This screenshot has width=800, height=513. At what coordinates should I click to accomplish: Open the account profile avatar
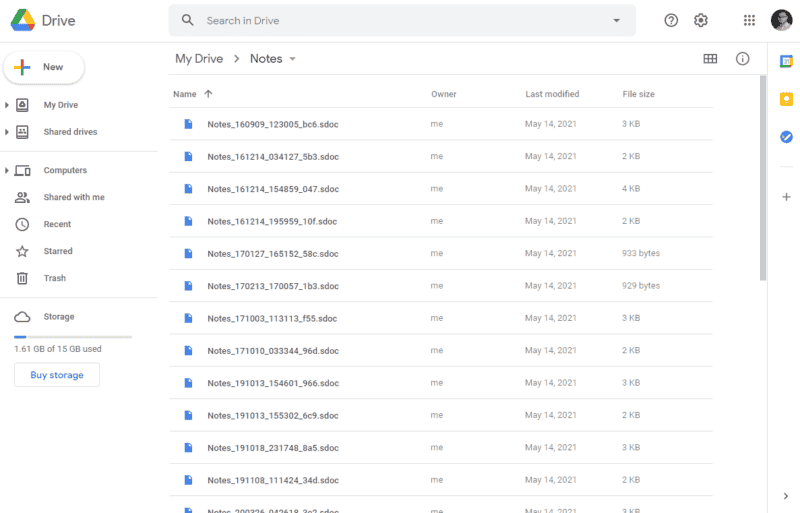(781, 20)
